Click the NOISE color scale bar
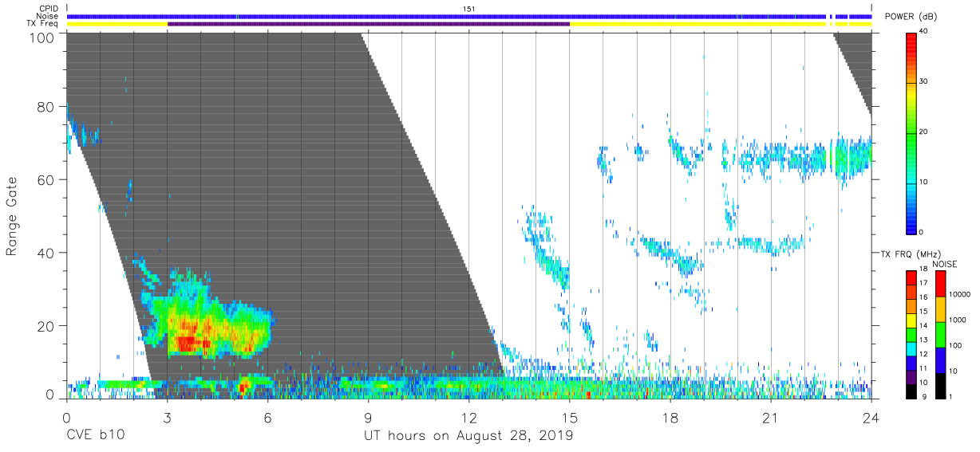The image size is (980, 452). click(x=940, y=333)
